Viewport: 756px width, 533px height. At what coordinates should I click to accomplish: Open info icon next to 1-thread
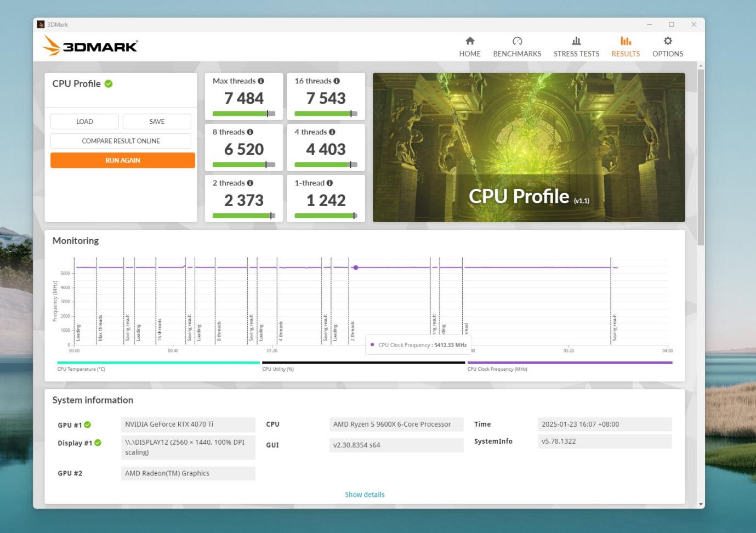coord(329,183)
